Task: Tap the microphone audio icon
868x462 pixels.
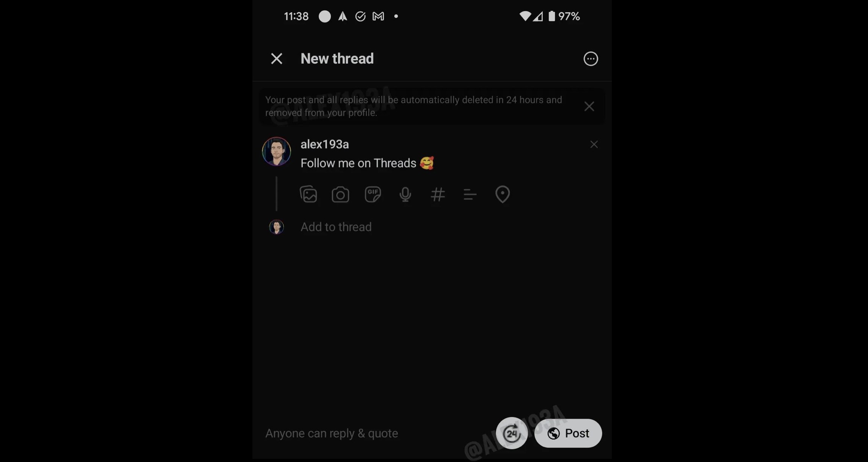Action: tap(405, 194)
